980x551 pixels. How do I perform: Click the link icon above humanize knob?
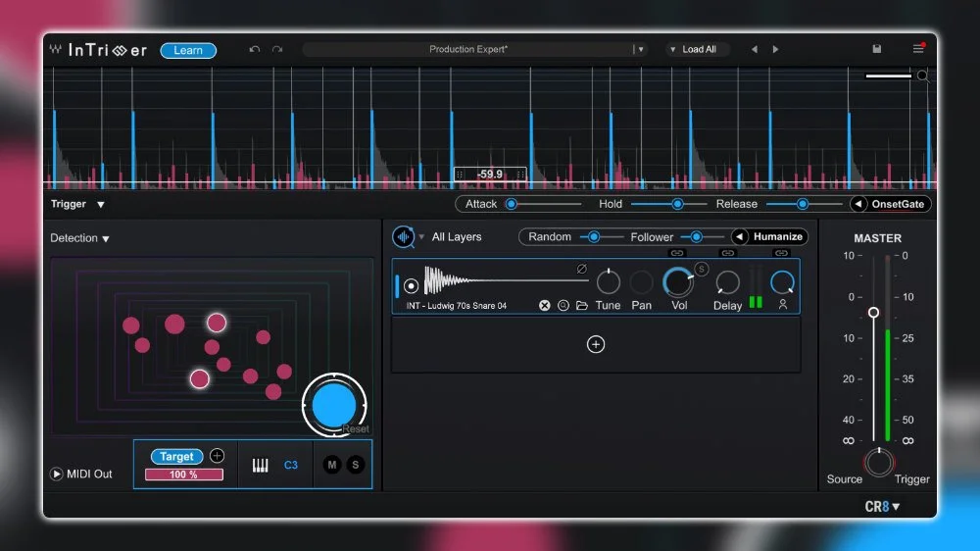[x=781, y=253]
